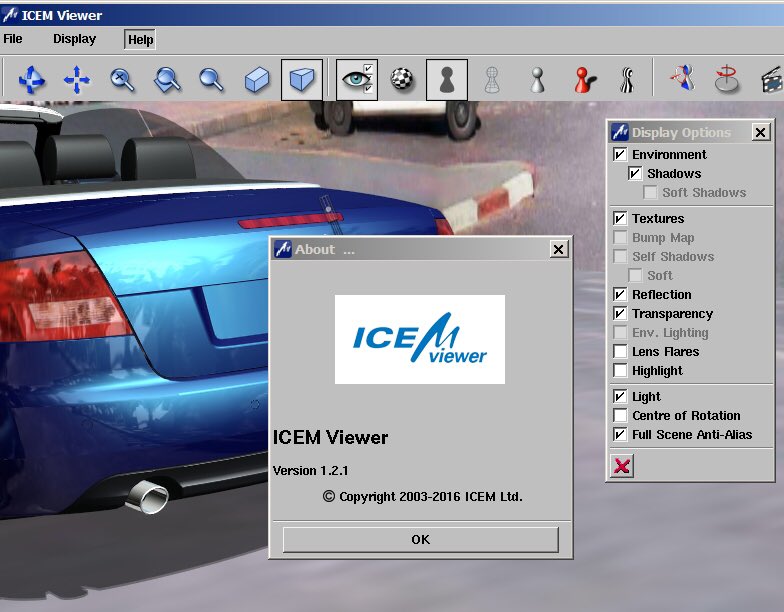Select the wireframe pawn render mode
Image resolution: width=784 pixels, height=612 pixels.
492,80
